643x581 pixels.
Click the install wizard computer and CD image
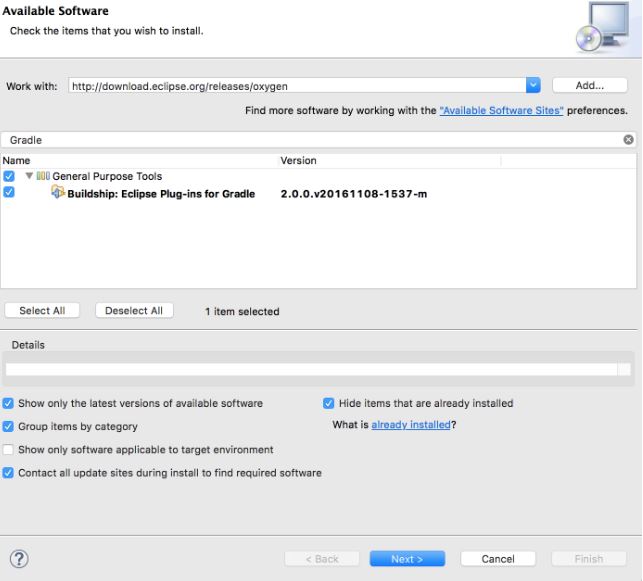click(603, 27)
